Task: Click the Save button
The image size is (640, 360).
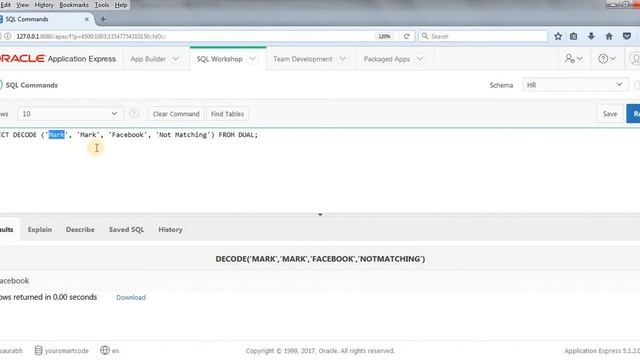Action: point(610,114)
